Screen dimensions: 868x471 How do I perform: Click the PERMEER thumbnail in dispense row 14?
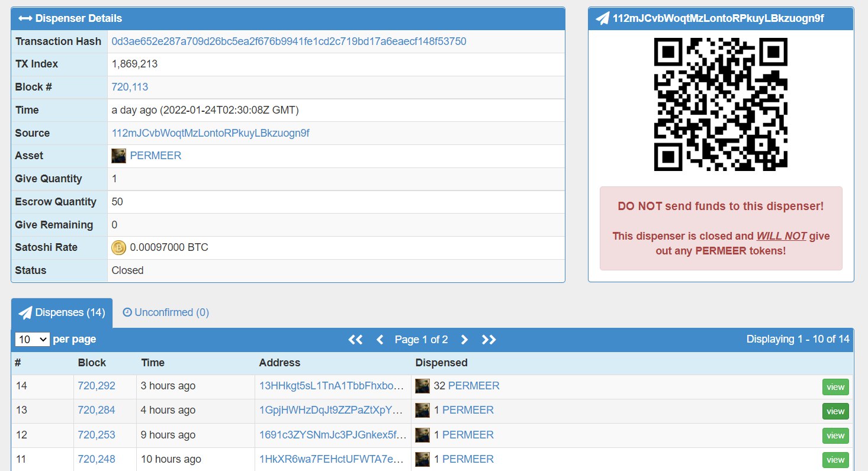(x=422, y=386)
